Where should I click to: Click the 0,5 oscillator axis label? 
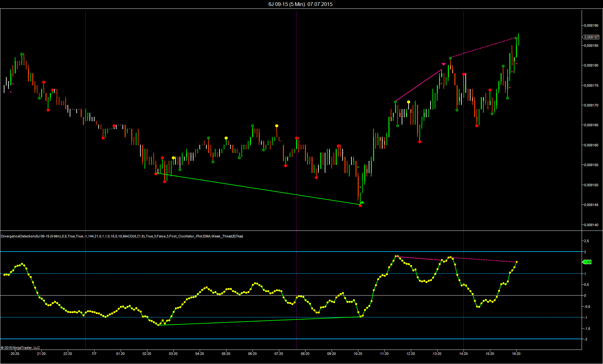[586, 285]
